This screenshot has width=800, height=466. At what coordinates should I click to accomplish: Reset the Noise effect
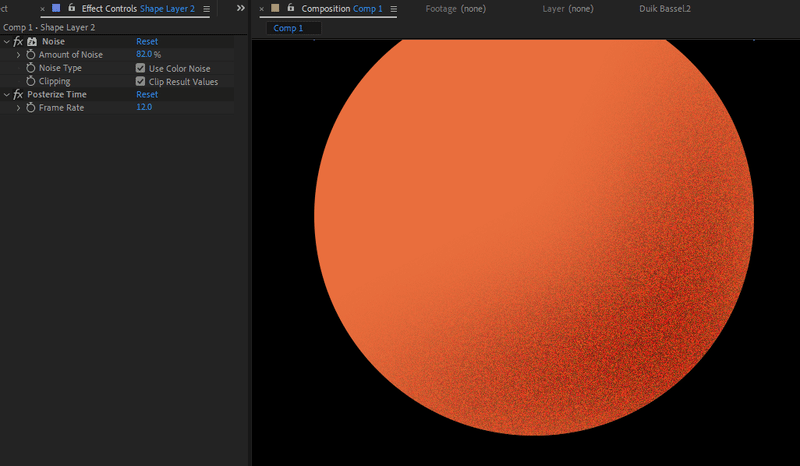coord(147,42)
